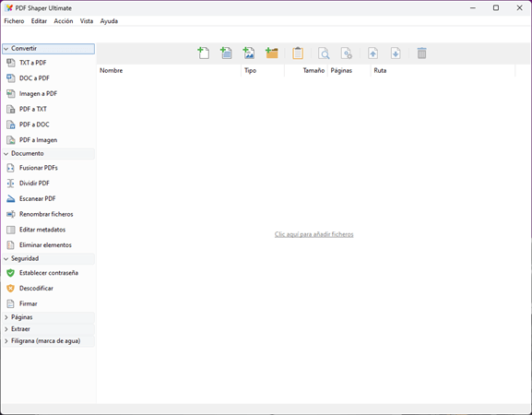Open the Acción menu

pyautogui.click(x=64, y=21)
